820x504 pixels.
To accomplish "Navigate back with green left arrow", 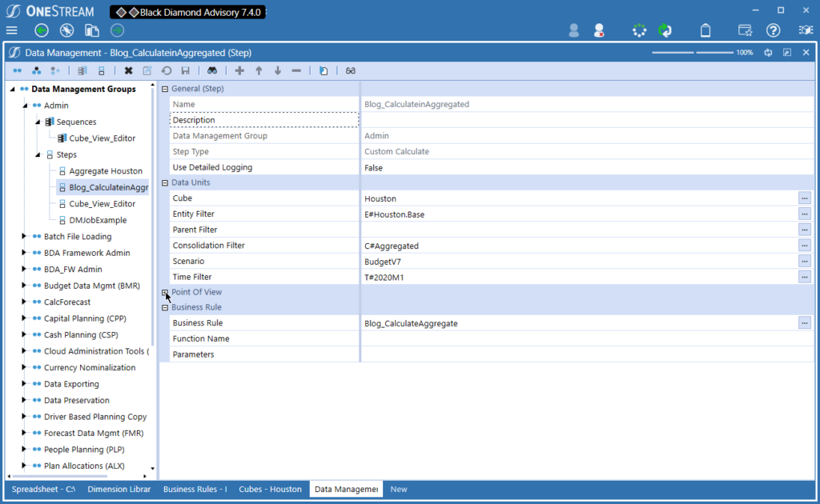I will tap(42, 30).
